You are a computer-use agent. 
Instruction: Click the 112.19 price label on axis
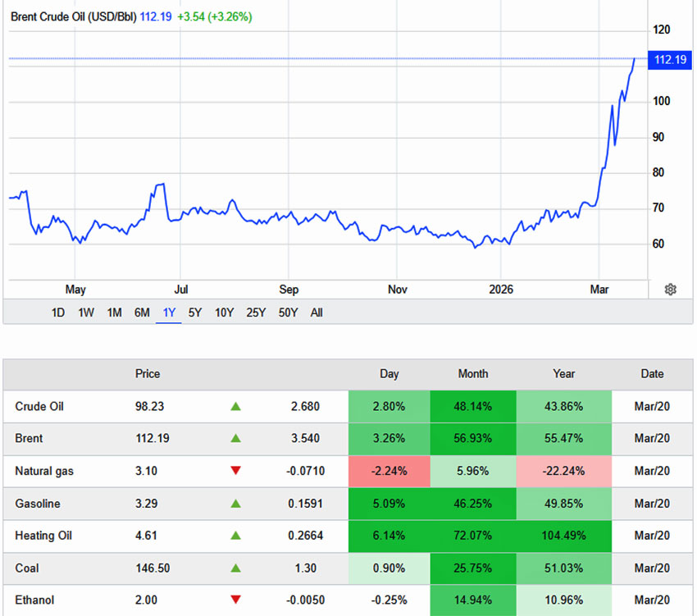click(x=670, y=60)
